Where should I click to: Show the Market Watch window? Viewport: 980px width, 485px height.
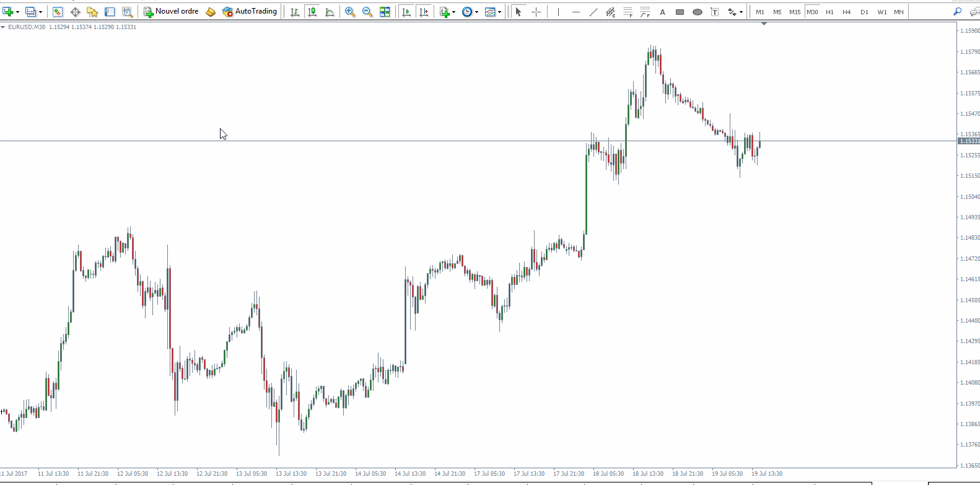click(x=58, y=12)
